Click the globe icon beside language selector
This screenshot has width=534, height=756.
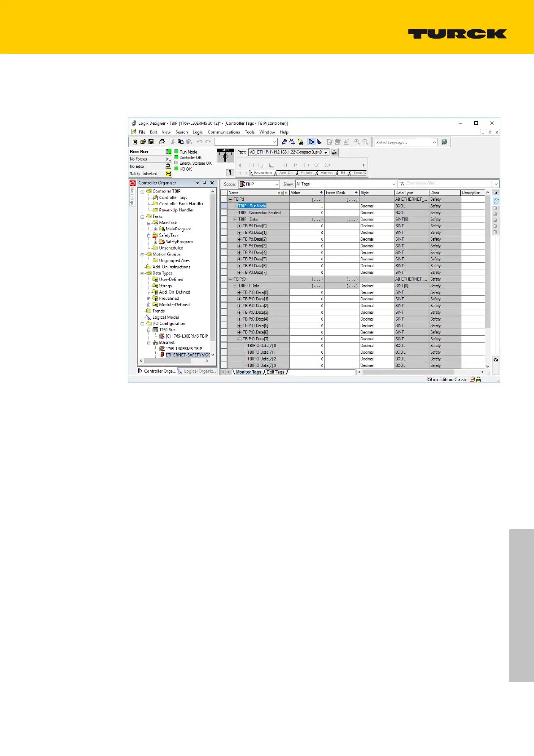444,142
